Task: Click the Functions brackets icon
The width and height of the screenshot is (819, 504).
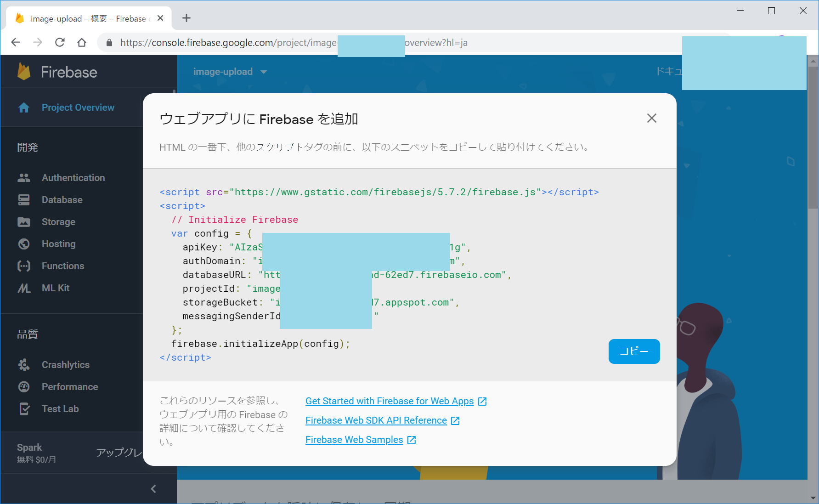Action: point(24,266)
